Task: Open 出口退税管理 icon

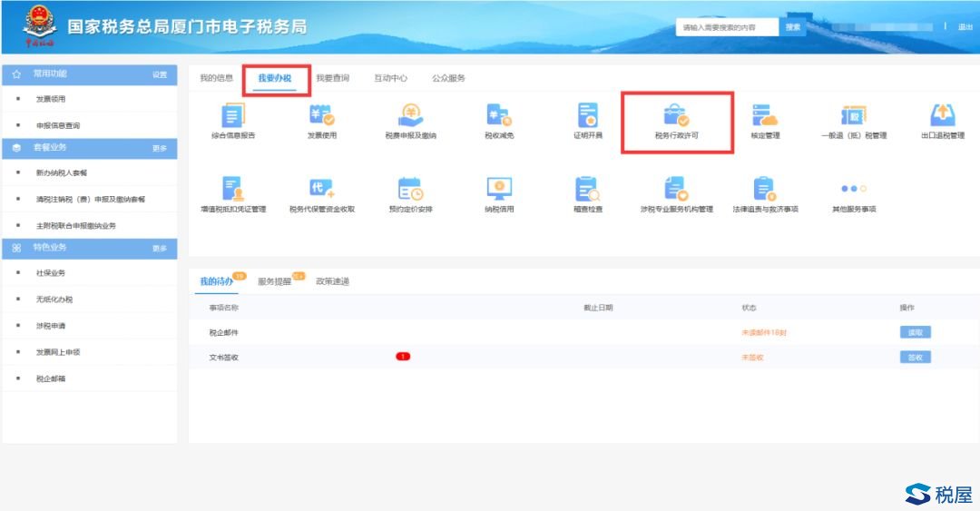Action: (943, 116)
